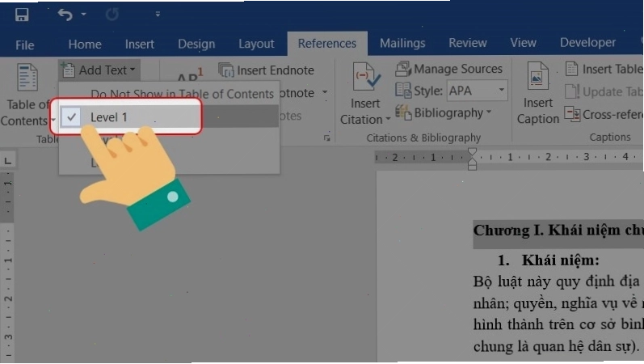Click the Save icon in title bar
This screenshot has width=644, height=364.
coord(22,15)
